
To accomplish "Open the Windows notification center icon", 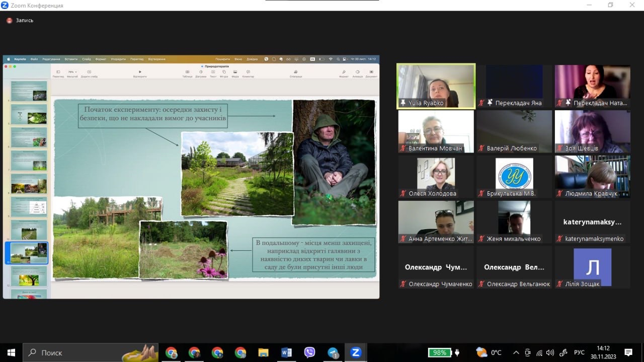I will 628,352.
